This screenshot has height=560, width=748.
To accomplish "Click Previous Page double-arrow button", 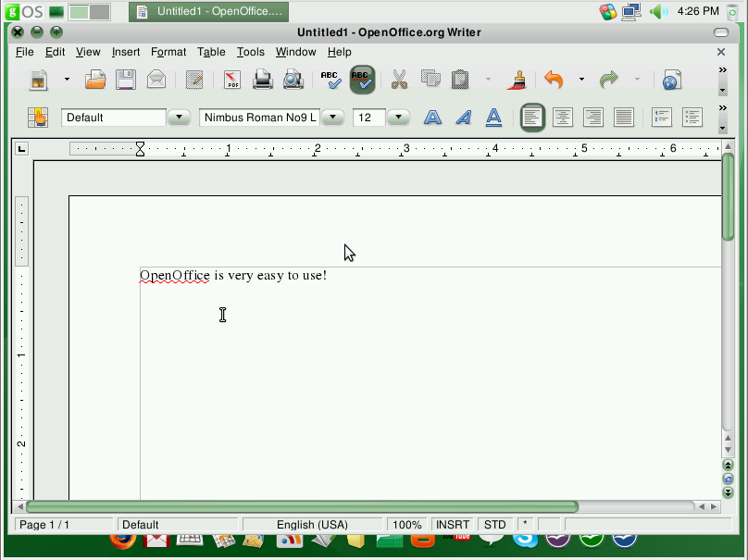I will coord(728,465).
